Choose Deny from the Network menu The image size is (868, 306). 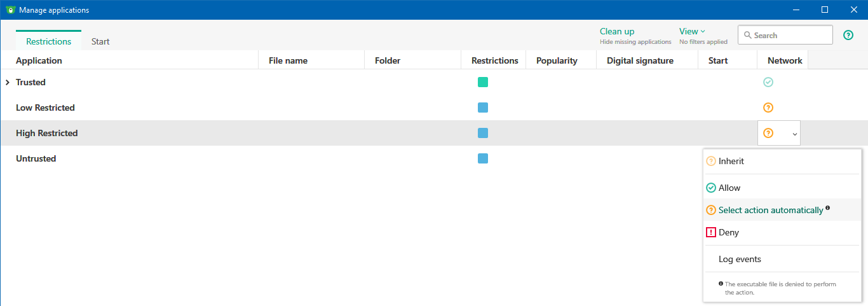pyautogui.click(x=782, y=232)
